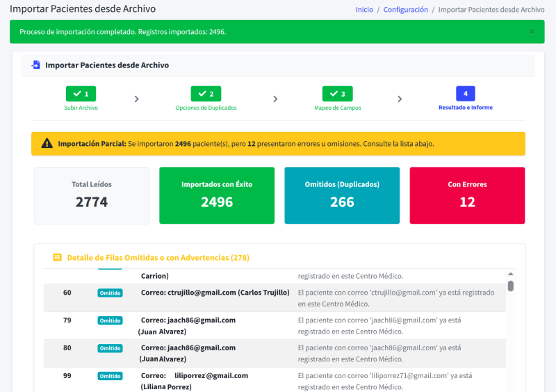Select row number 60 cell
Screen dimensions: 556x392
67,293
